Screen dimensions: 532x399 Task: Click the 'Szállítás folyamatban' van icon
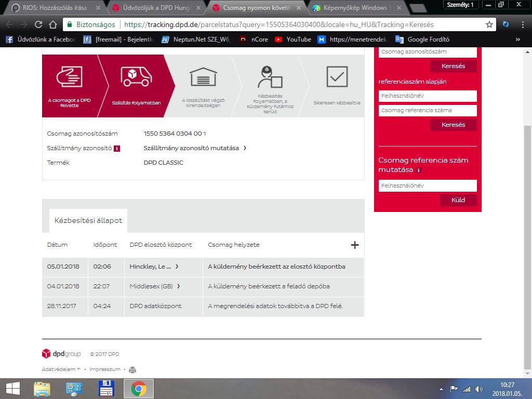tap(136, 76)
